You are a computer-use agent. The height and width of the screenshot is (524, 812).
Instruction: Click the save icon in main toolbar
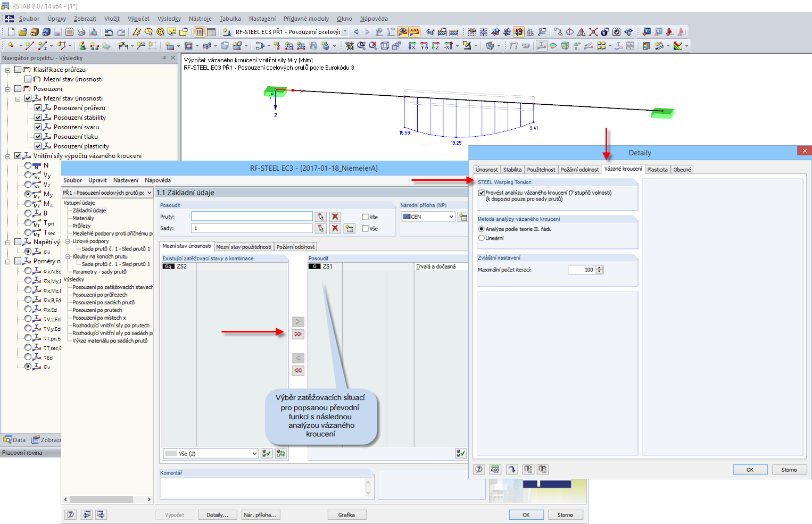(x=57, y=32)
